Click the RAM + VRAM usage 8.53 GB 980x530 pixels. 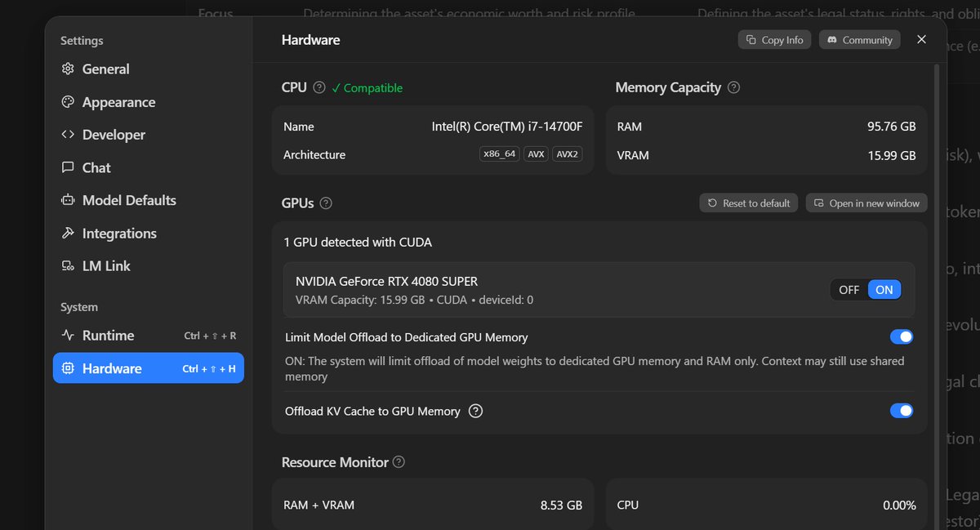pos(561,506)
